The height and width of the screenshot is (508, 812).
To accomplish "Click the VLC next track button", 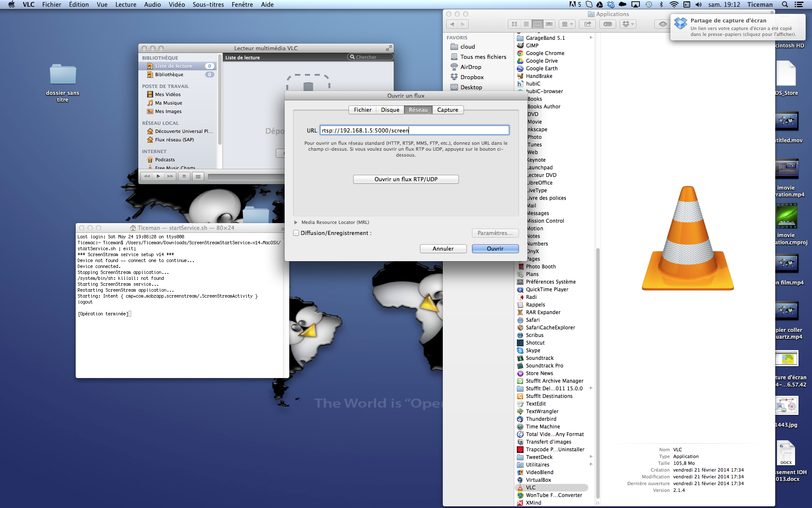I will point(170,177).
